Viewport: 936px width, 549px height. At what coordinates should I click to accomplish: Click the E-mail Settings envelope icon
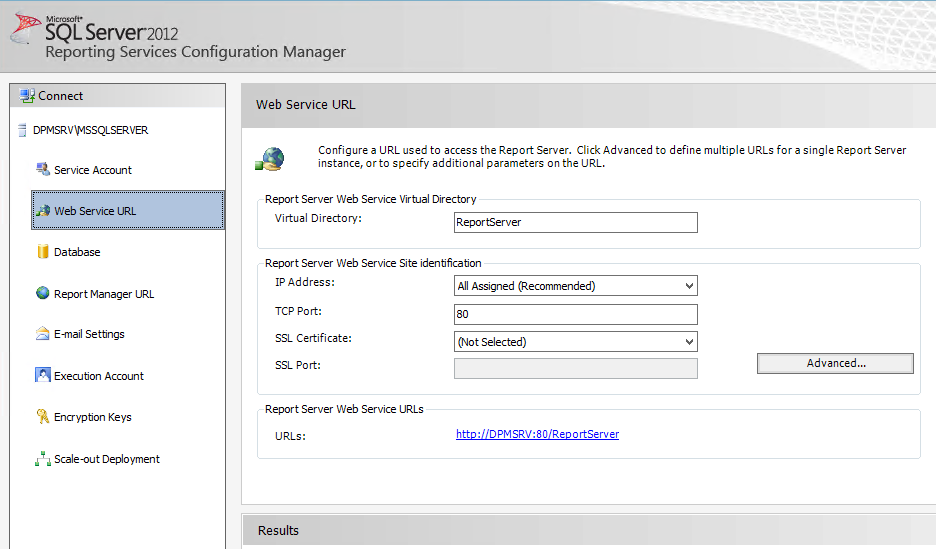click(x=42, y=334)
